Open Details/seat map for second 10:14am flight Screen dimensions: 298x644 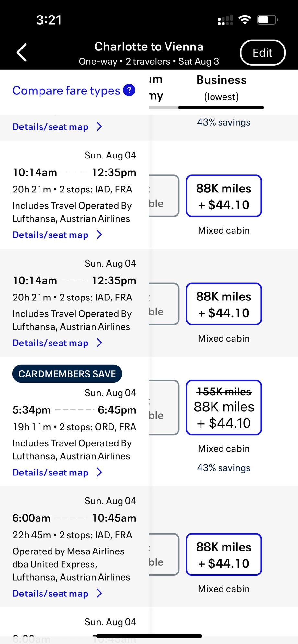point(51,343)
